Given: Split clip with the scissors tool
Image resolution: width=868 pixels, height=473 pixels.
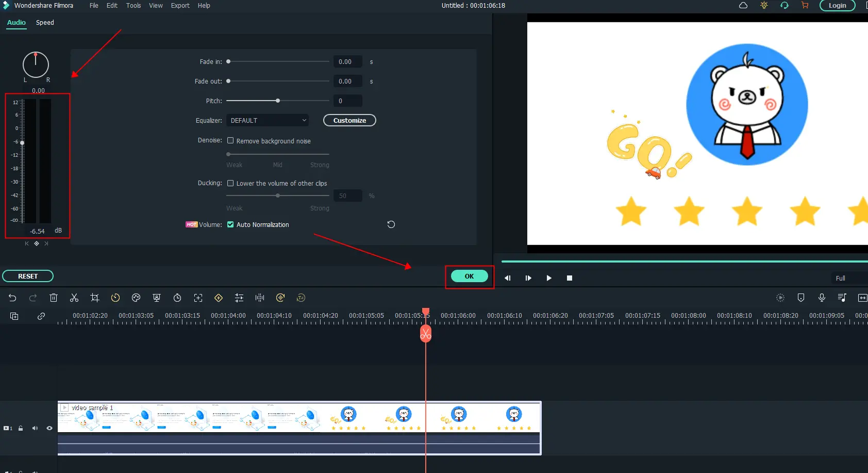Looking at the screenshot, I should [x=74, y=298].
